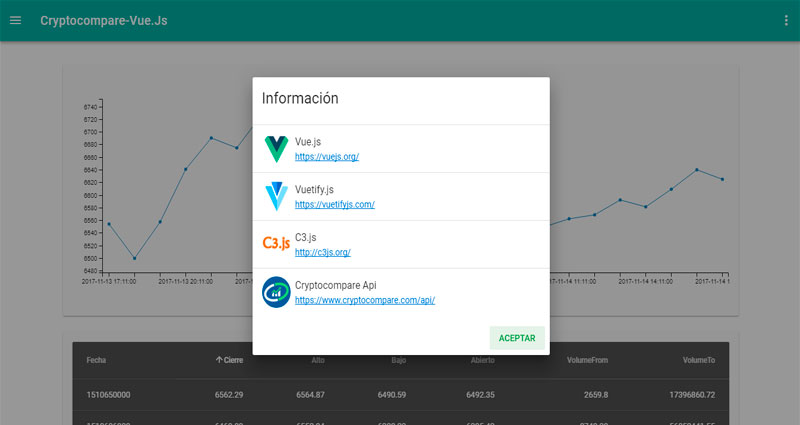Open the http://c3js.org/ link
This screenshot has width=800, height=425.
tap(323, 252)
